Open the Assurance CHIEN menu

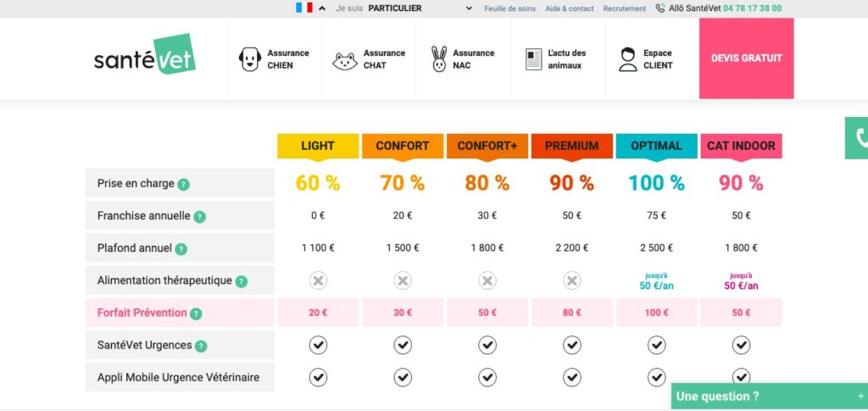[274, 58]
